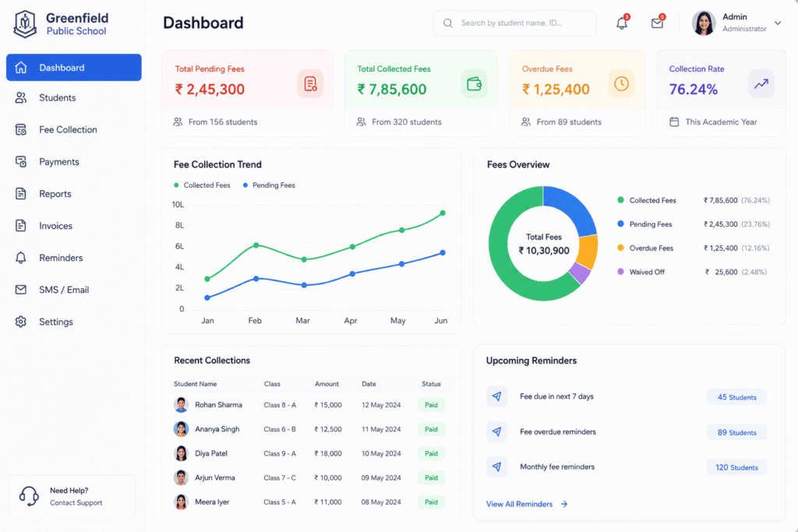Click the send icon for Fee overdue reminders
This screenshot has width=798, height=532.
496,432
